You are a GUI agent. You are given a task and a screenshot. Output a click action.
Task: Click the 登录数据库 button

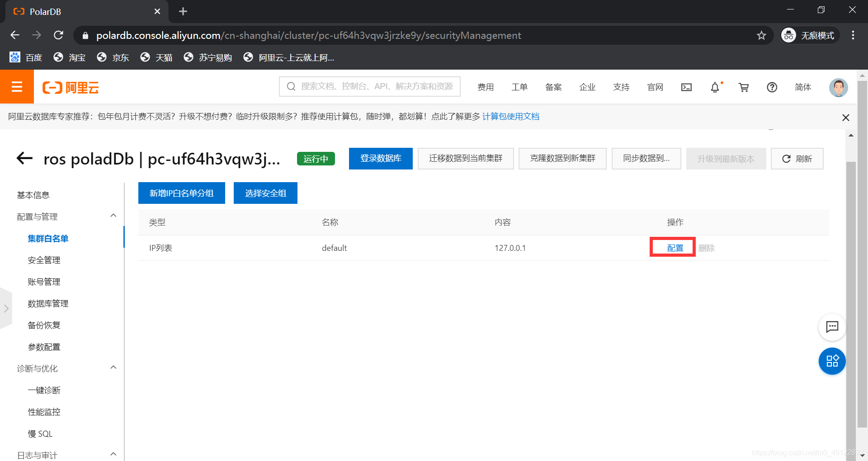tap(381, 159)
